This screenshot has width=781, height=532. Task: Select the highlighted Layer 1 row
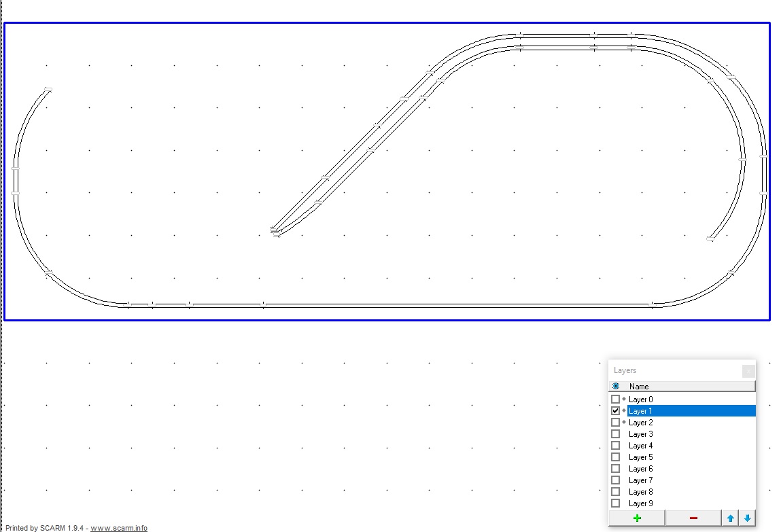(x=691, y=410)
